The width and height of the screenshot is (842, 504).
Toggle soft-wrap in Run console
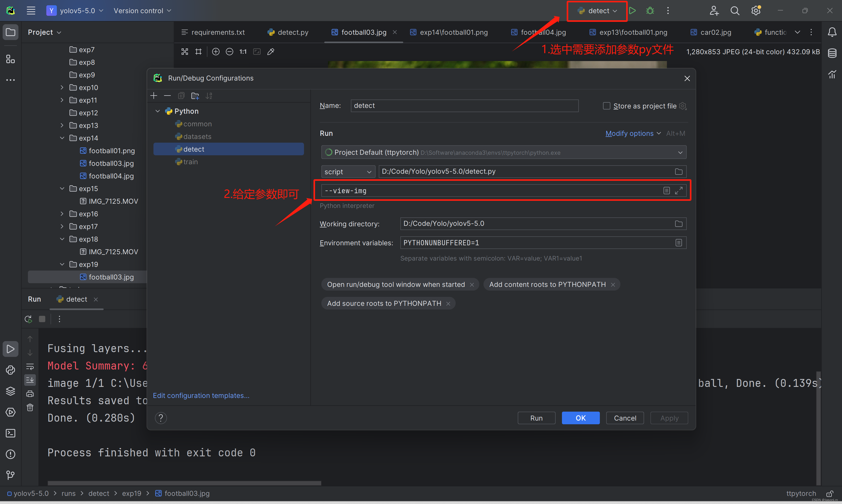(30, 366)
